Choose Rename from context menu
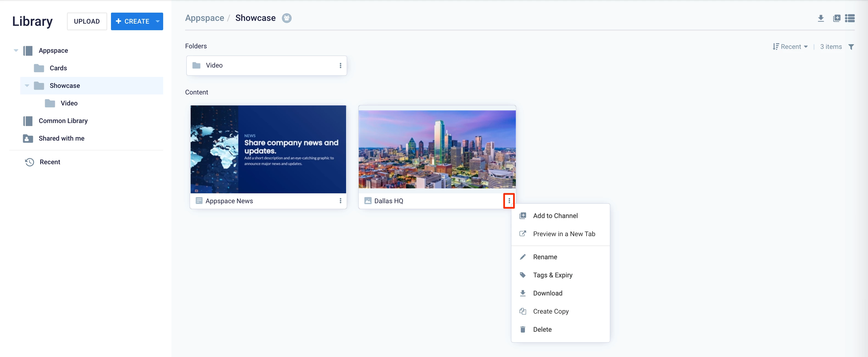 point(545,257)
